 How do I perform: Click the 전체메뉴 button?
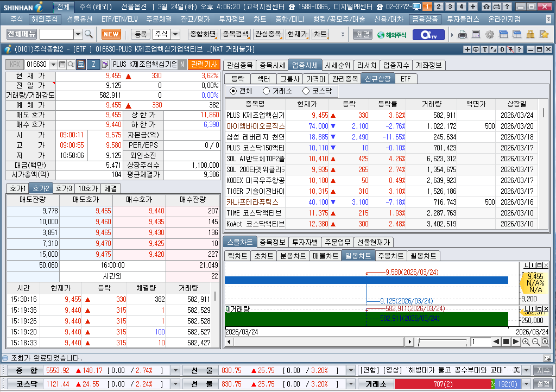[22, 34]
